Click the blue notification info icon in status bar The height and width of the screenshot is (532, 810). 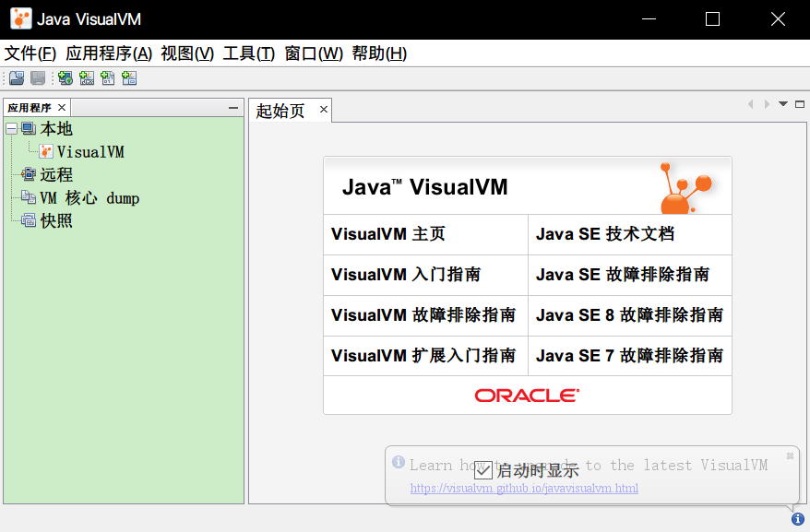click(798, 519)
